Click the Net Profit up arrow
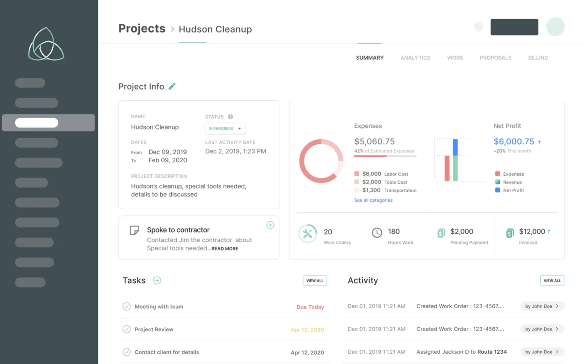 point(539,142)
